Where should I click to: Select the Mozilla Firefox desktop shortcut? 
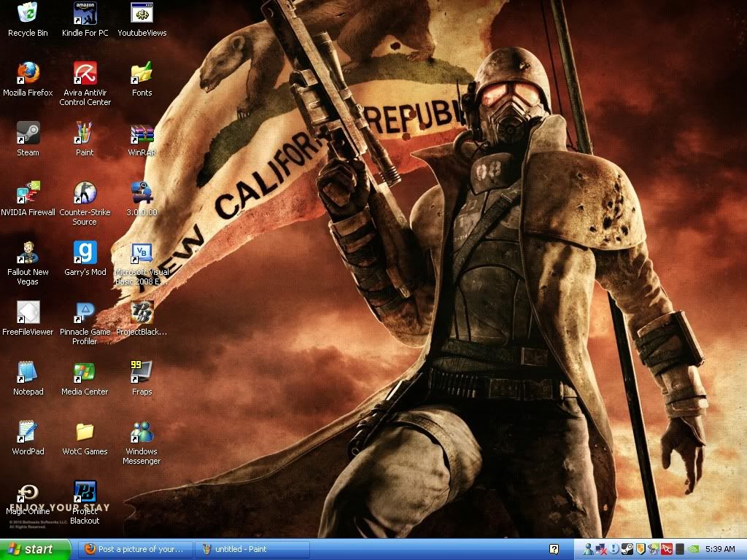click(28, 79)
